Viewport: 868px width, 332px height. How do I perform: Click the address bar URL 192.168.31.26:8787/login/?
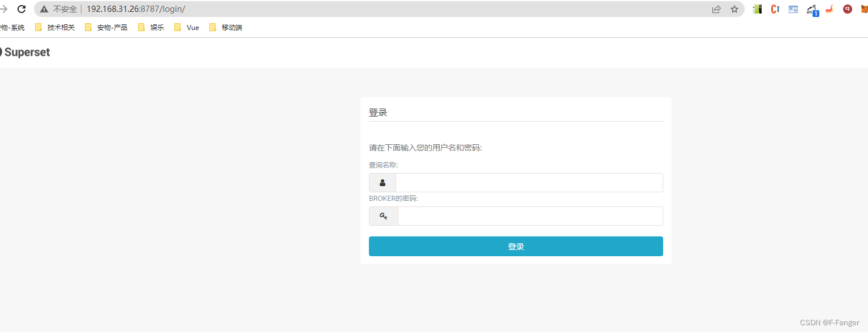click(x=136, y=9)
